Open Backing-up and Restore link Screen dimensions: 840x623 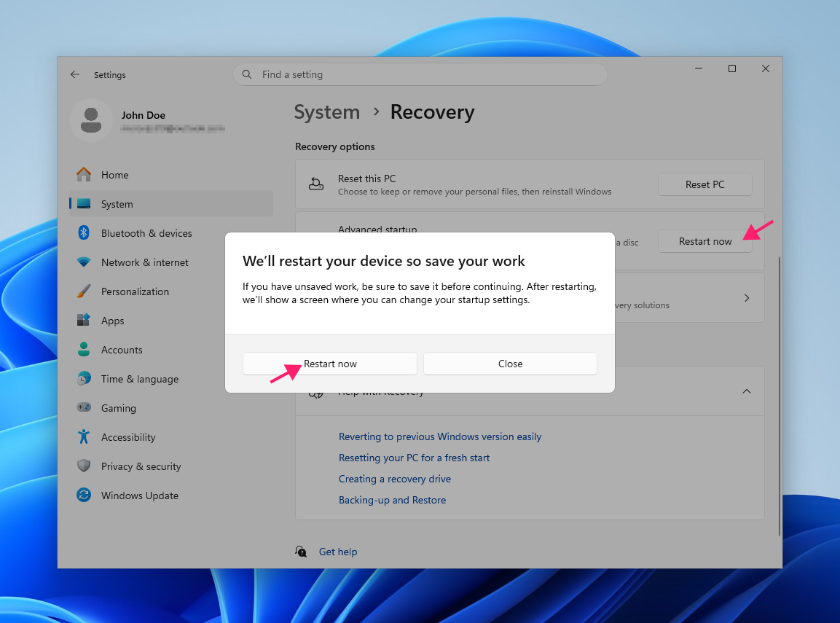click(x=392, y=500)
